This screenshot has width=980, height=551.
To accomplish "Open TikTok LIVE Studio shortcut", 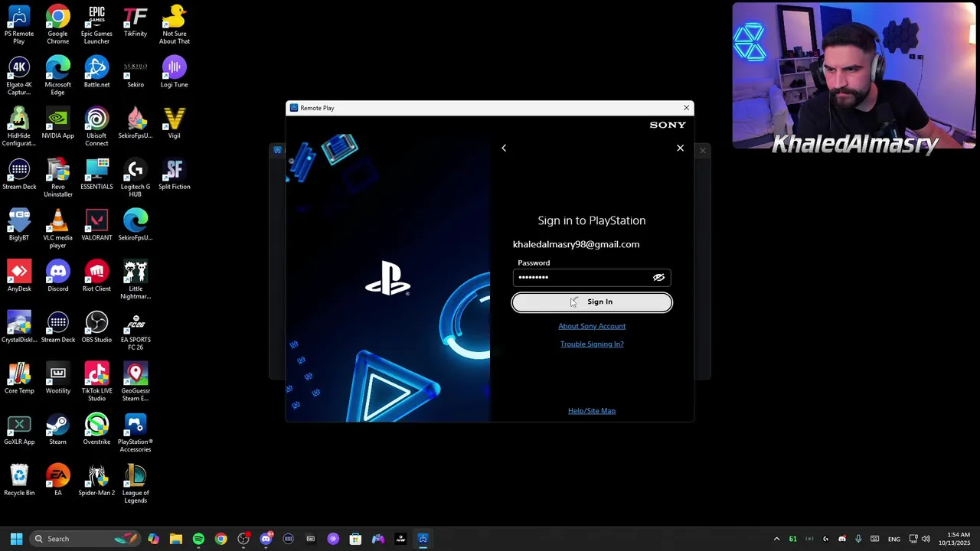I will (x=96, y=382).
